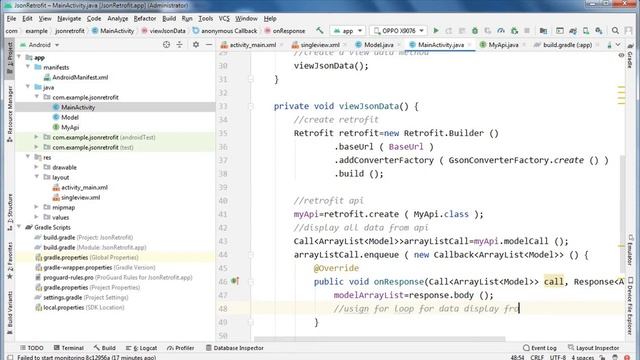
Task: Click the editor horizontal scrollbar
Action: [380, 339]
